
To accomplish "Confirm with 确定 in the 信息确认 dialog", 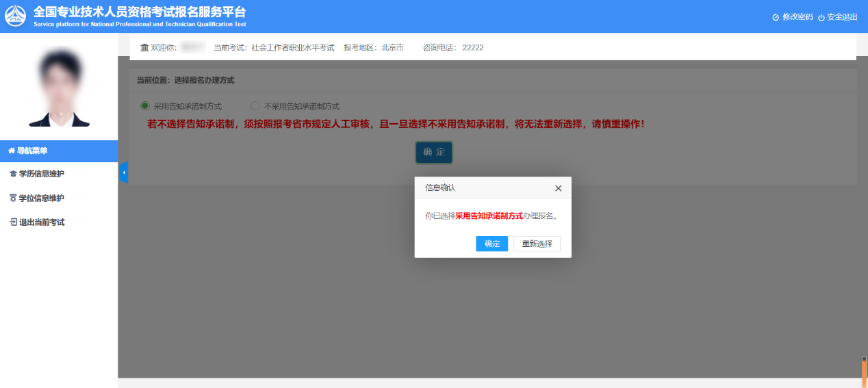I will coord(492,244).
